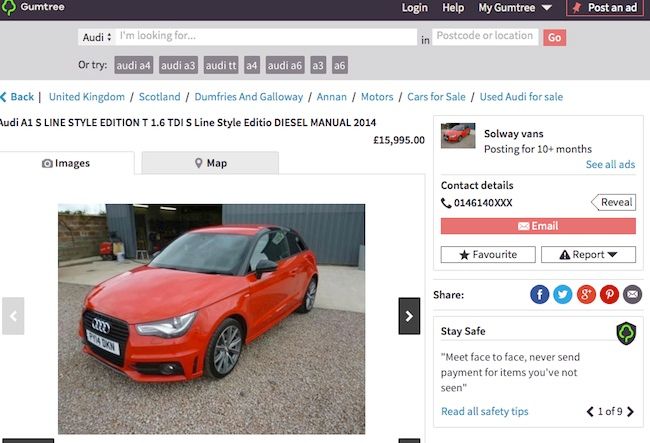650x443 pixels.
Task: Go to next safety tip
Action: click(x=630, y=412)
